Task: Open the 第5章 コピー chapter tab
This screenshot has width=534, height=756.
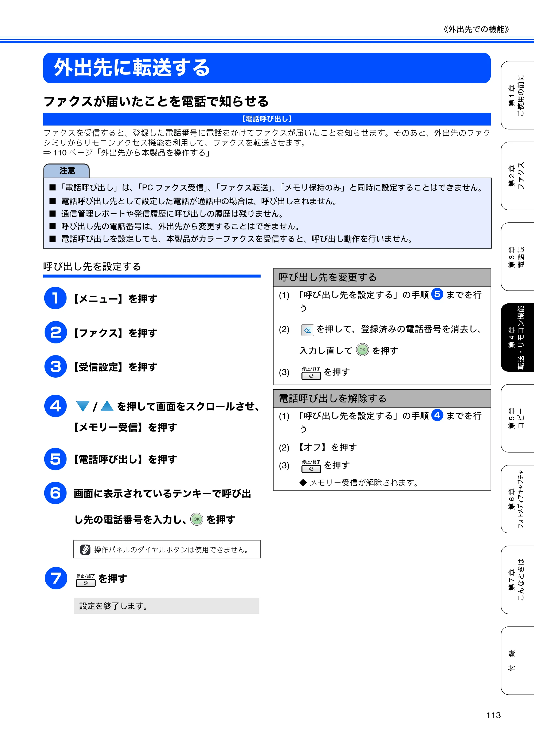Action: coord(517,418)
